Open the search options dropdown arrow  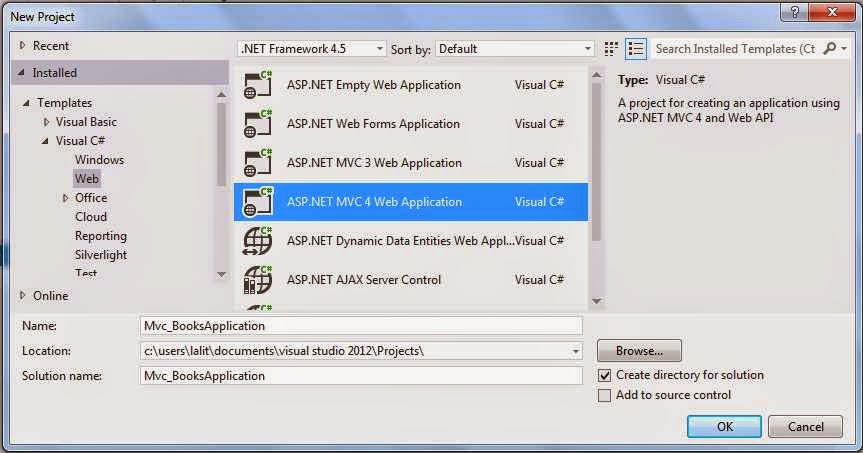coord(844,48)
